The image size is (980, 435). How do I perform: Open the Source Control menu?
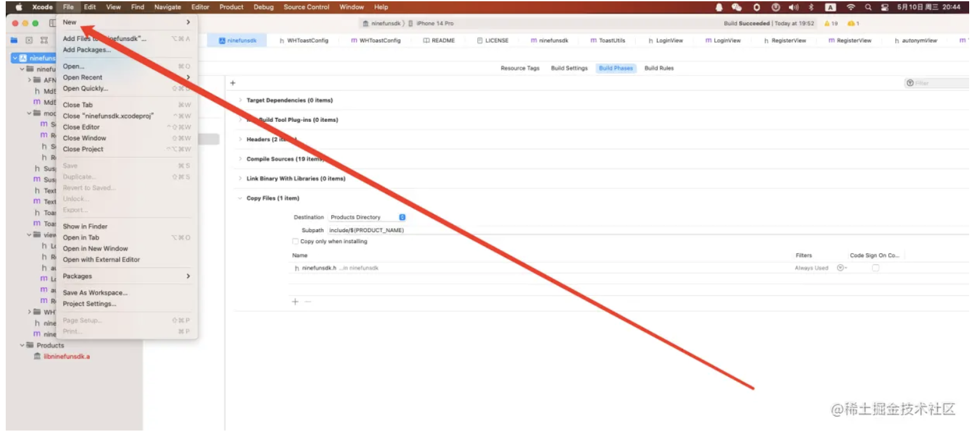click(x=306, y=7)
